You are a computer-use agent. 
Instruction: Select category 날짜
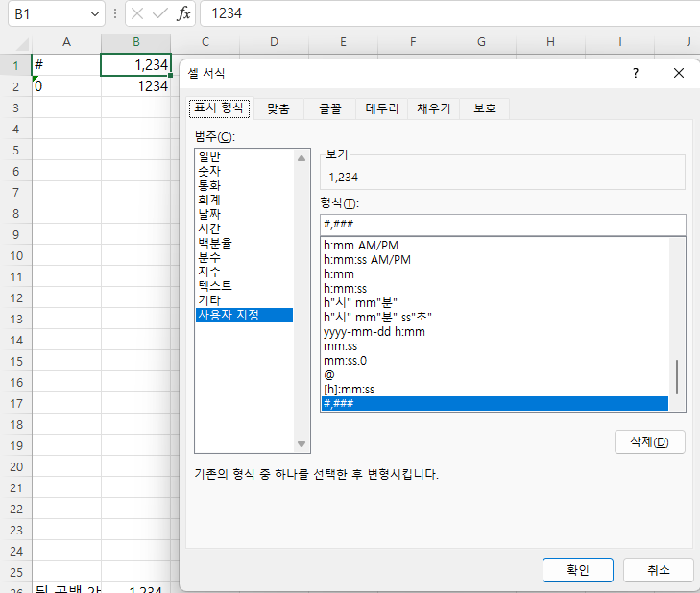click(244, 214)
